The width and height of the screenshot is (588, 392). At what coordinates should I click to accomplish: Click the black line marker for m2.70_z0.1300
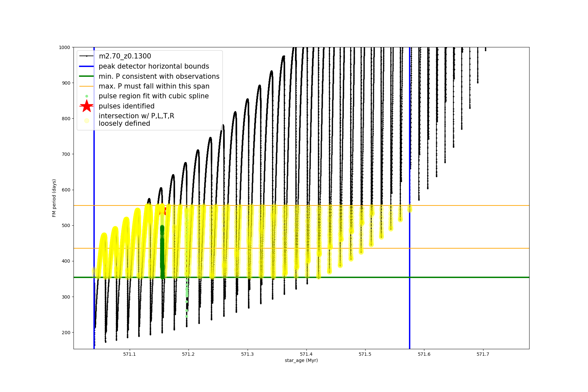(x=87, y=56)
